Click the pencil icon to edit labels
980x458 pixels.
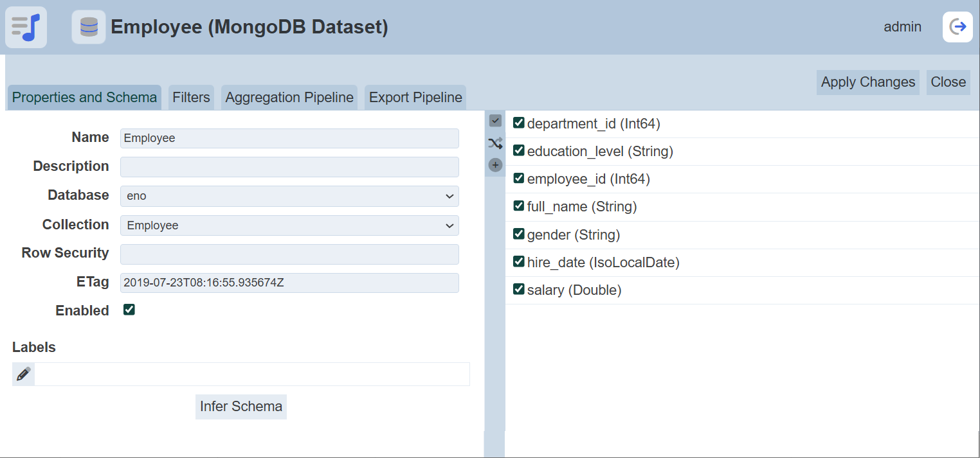tap(23, 374)
